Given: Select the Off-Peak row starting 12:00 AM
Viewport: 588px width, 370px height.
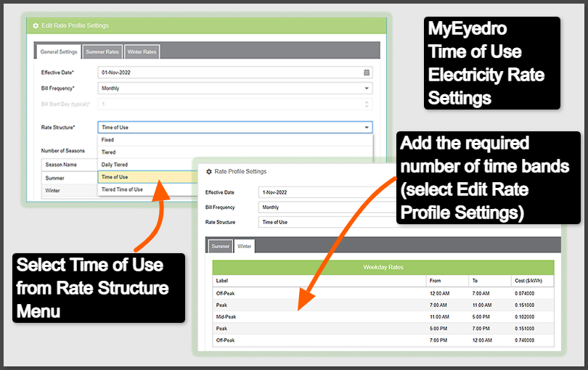Looking at the screenshot, I should [383, 294].
